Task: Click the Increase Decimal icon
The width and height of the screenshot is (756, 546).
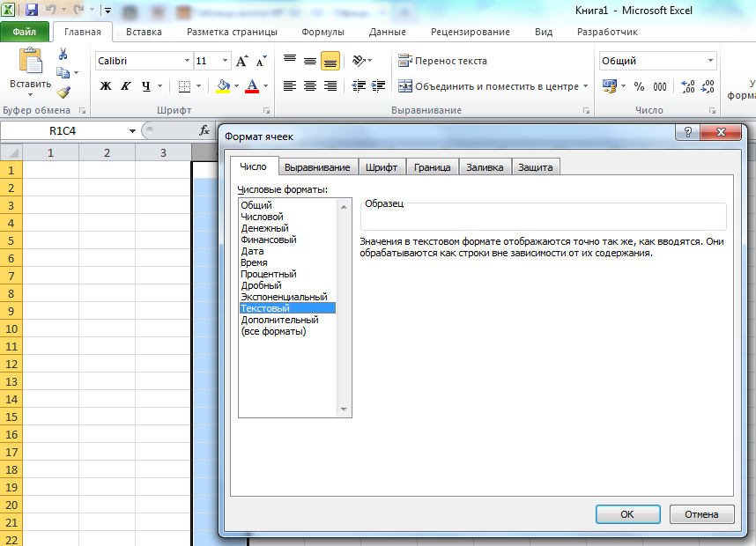Action: 687,86
